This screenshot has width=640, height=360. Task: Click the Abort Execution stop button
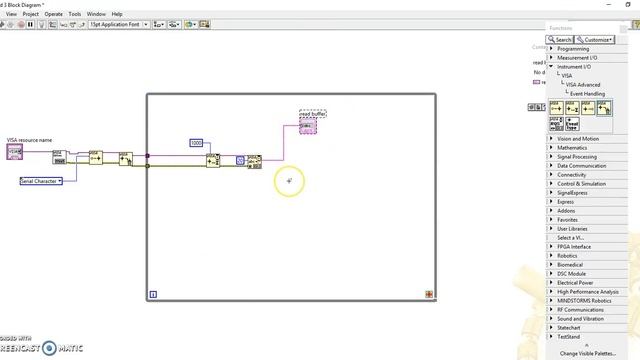click(21, 24)
